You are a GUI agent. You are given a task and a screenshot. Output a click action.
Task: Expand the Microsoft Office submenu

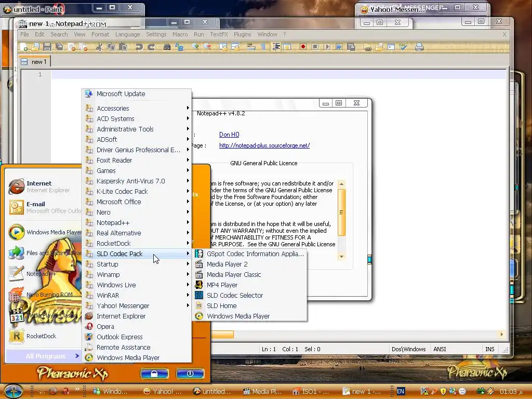tap(137, 202)
